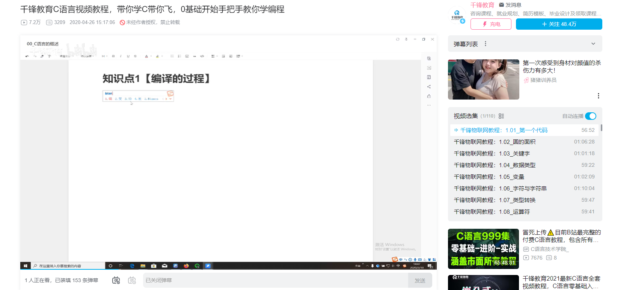
Task: Open the text alignment dropdown in the toolbar
Action: [214, 56]
